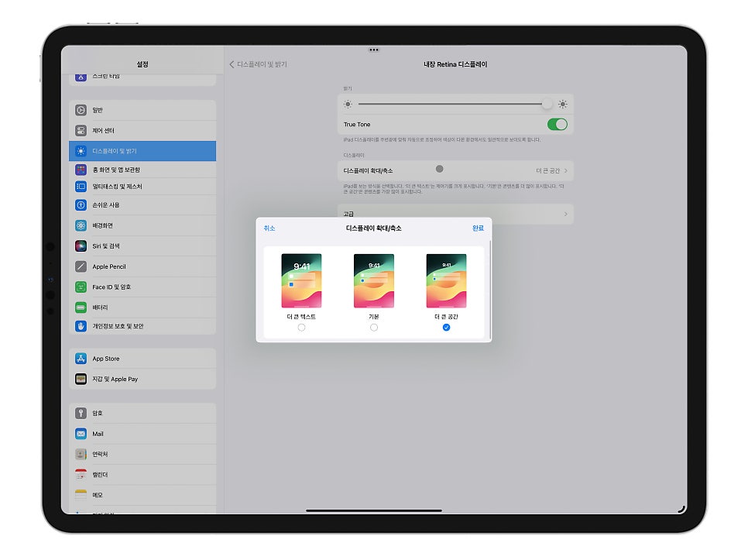
Task: Open the 배터리 battery icon
Action: tap(81, 307)
